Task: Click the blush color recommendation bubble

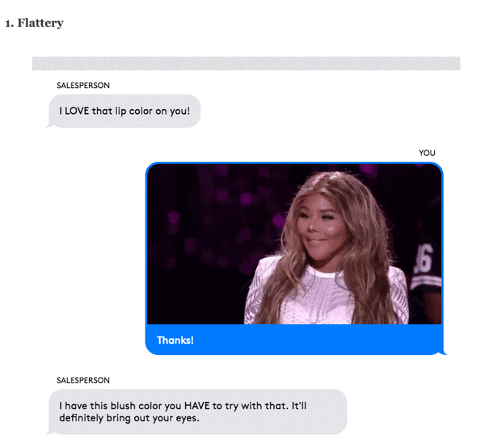Action: point(197,412)
